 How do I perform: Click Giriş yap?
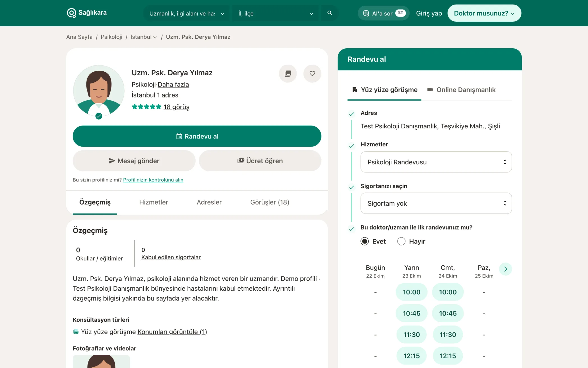pos(429,13)
